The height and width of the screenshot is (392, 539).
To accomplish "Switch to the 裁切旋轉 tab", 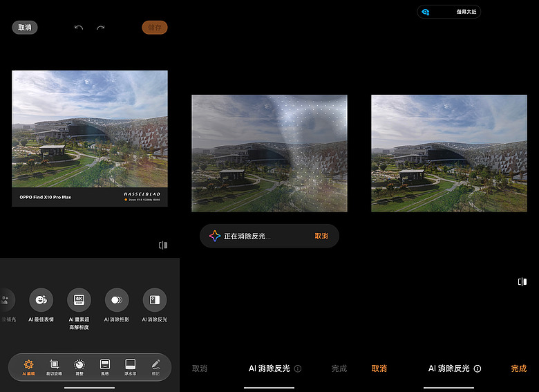I will pyautogui.click(x=54, y=367).
